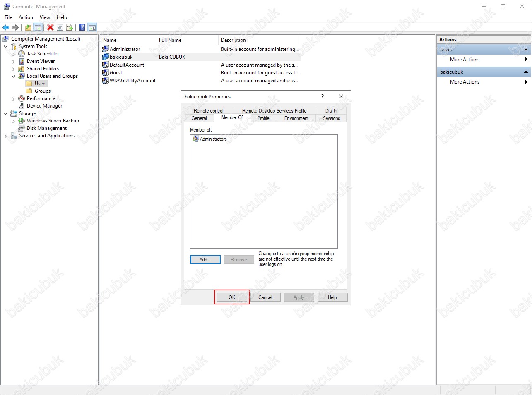Sort by the Name column header

[128, 40]
